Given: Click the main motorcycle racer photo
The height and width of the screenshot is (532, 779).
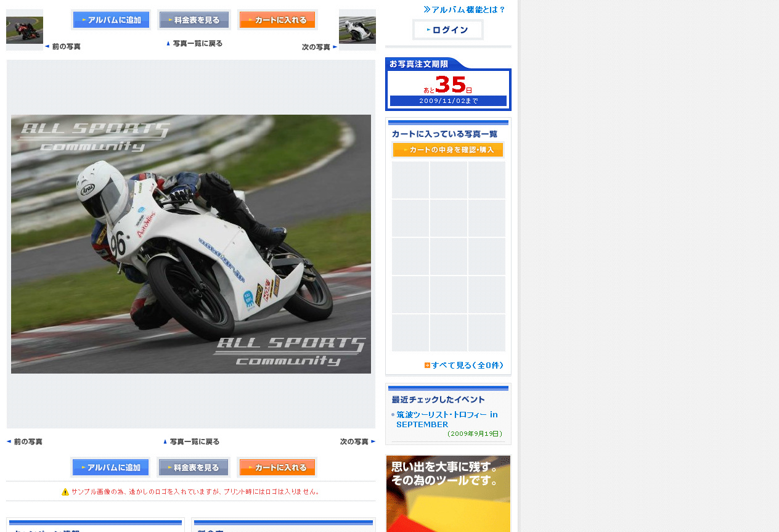Looking at the screenshot, I should pyautogui.click(x=191, y=244).
